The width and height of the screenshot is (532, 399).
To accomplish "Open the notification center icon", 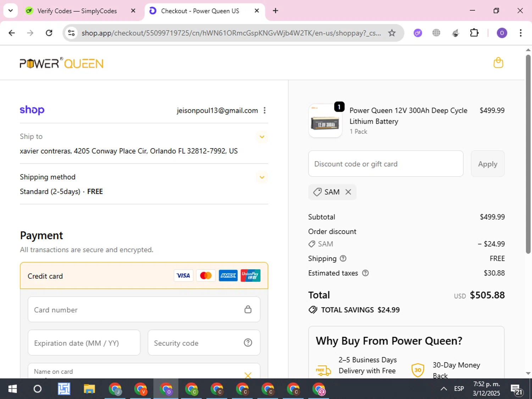I will (x=517, y=389).
